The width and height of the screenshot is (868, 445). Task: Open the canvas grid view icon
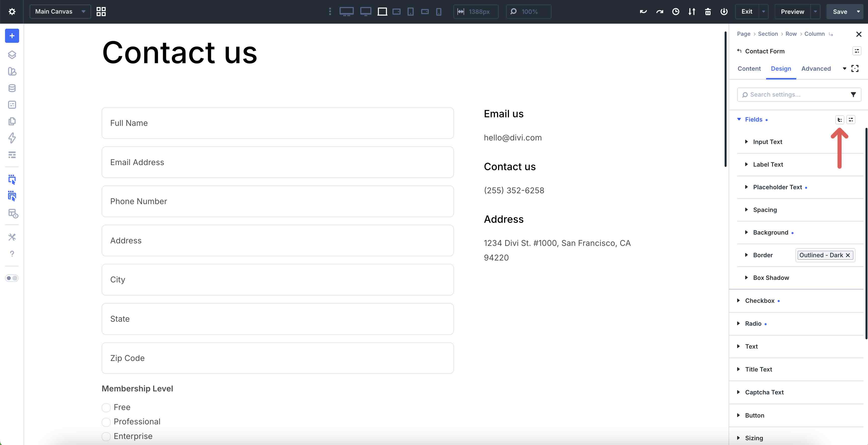[101, 12]
